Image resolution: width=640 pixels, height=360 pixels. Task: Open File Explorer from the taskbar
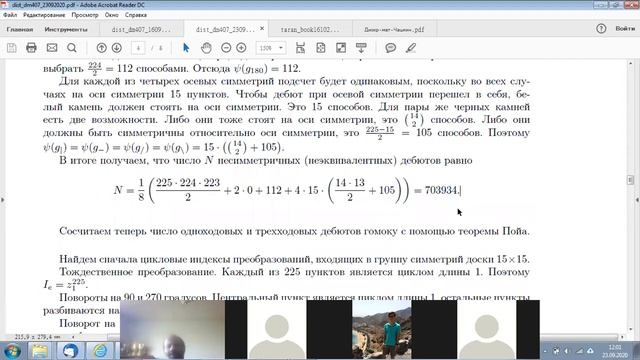coord(40,351)
